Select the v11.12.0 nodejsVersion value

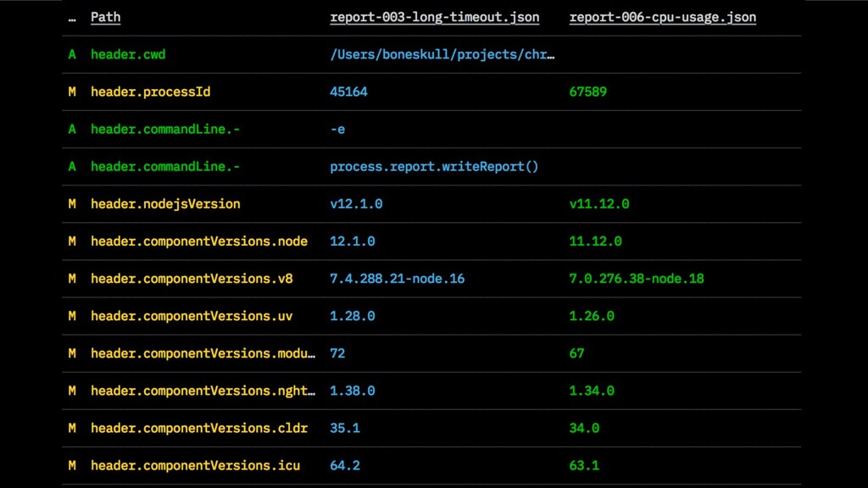coord(599,203)
